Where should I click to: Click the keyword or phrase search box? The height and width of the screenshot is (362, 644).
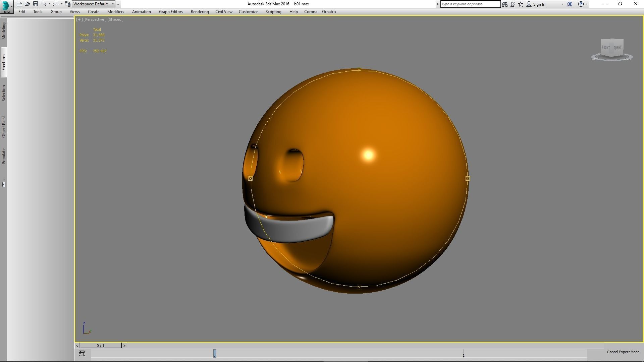point(470,4)
